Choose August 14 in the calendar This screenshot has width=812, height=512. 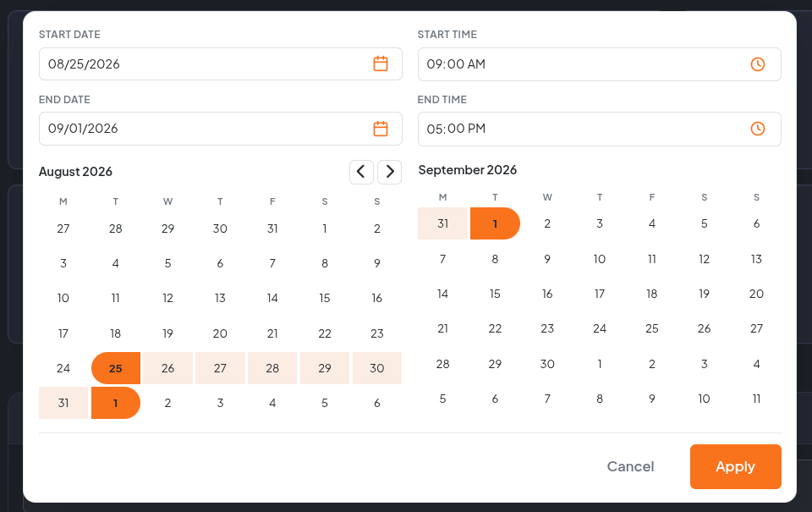[272, 298]
